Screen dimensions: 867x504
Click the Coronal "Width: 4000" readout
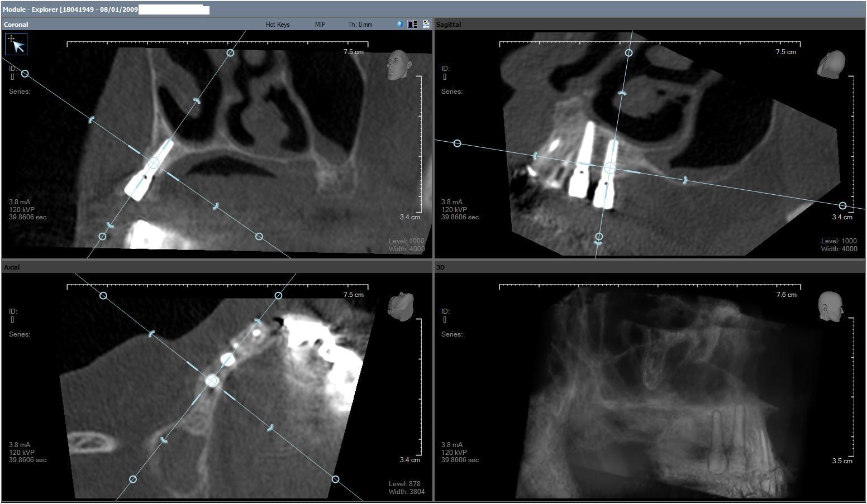tap(407, 249)
